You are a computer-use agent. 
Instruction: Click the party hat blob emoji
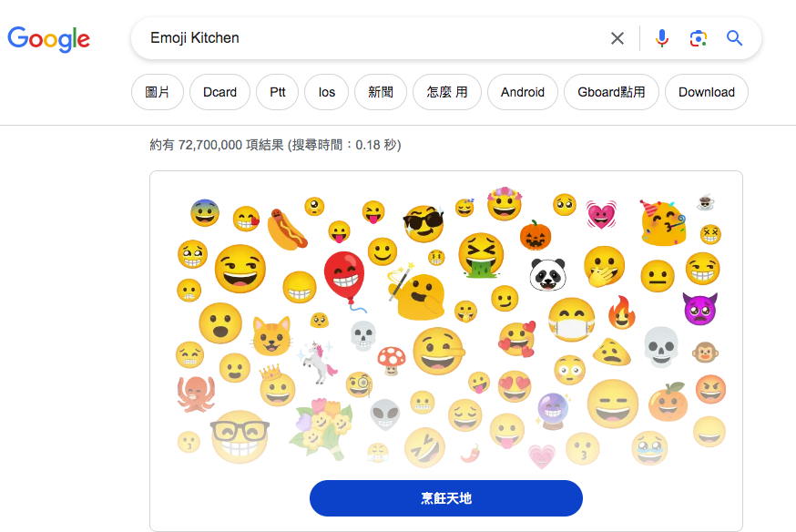[663, 222]
